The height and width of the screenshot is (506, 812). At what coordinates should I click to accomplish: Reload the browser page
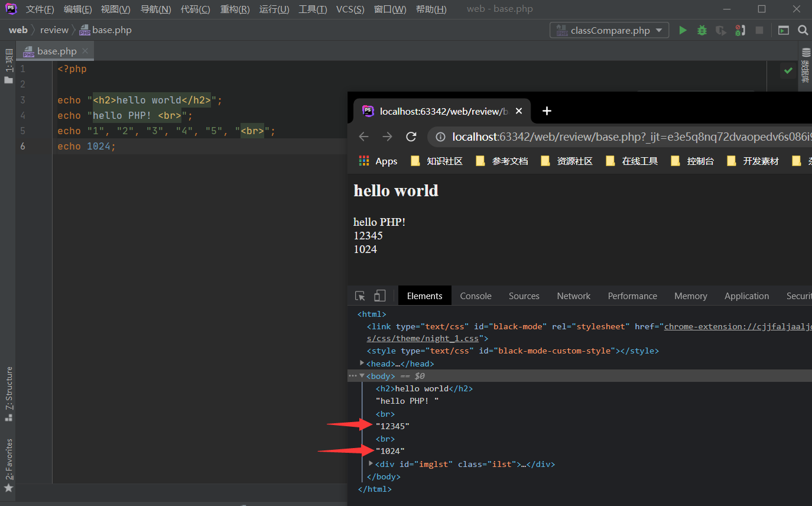click(x=411, y=137)
